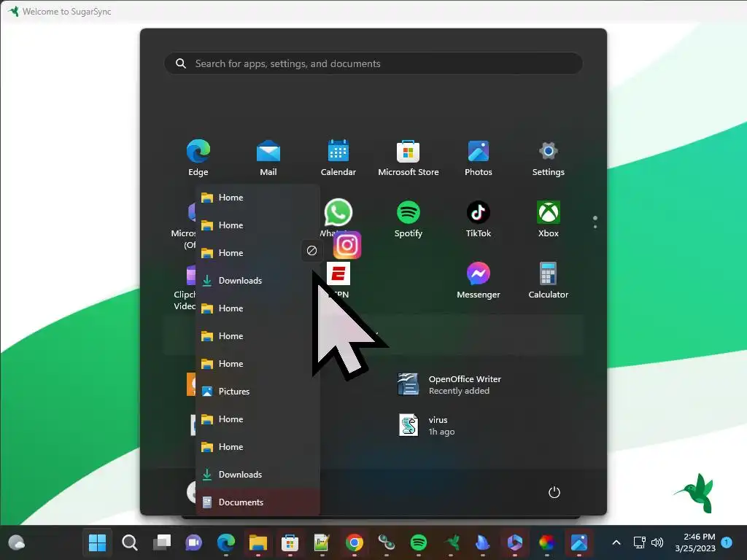The height and width of the screenshot is (560, 747).
Task: Switch to Photos app from the taskbar
Action: [578, 542]
